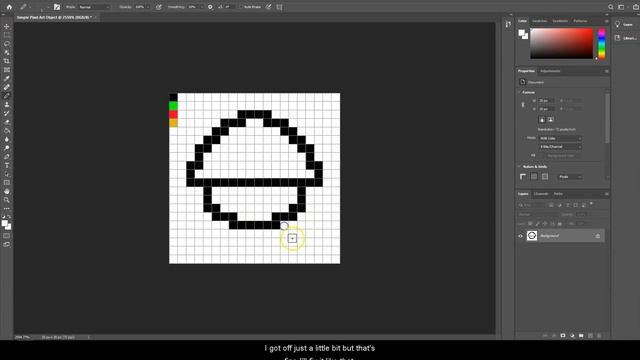Switch to the Swatches tab
The height and width of the screenshot is (360, 640).
tap(539, 21)
